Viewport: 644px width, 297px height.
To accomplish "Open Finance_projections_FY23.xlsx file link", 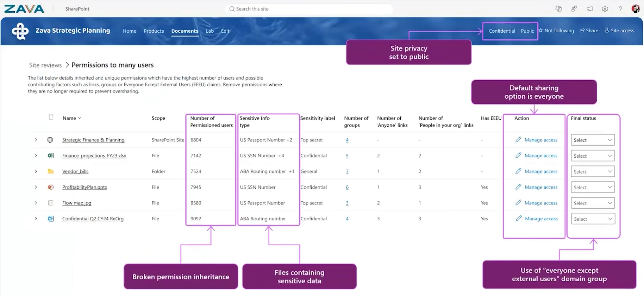I will [x=94, y=156].
